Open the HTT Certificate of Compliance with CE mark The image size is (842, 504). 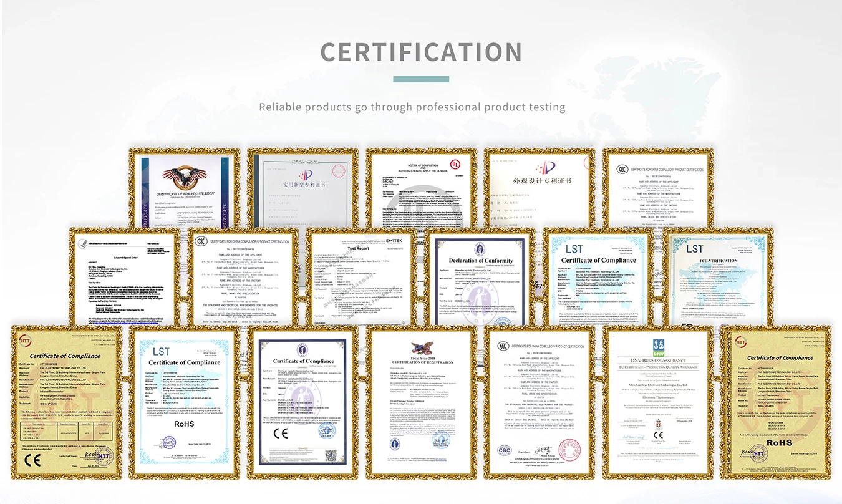(65, 402)
